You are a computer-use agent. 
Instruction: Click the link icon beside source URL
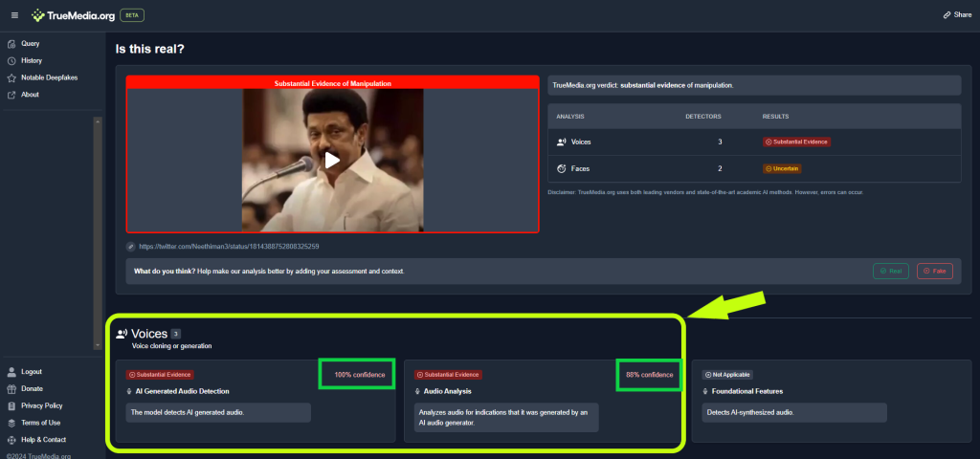click(130, 247)
